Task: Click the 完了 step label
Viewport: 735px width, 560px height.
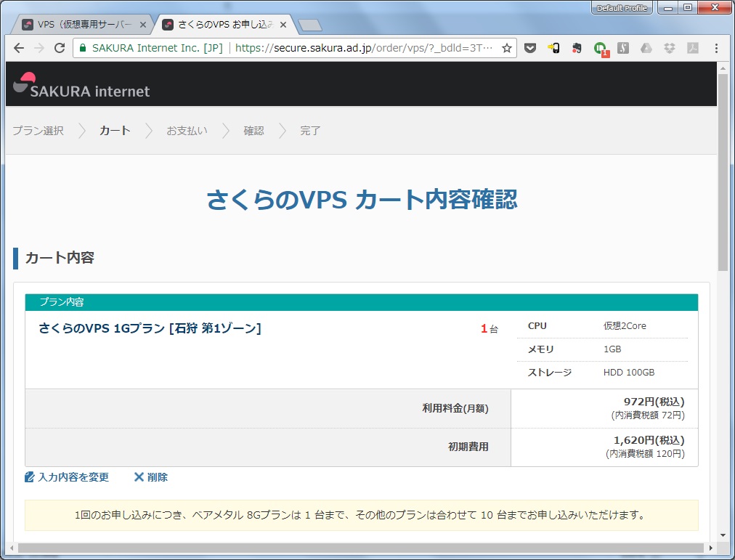Action: tap(310, 131)
